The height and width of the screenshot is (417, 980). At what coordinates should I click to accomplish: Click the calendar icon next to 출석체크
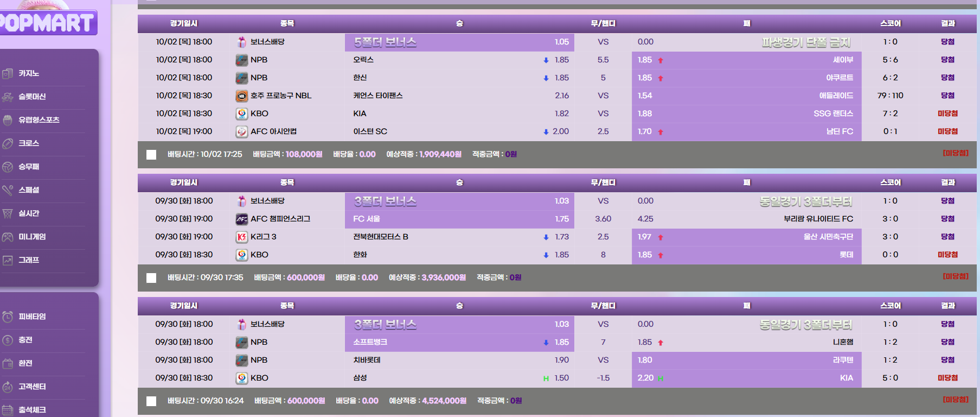[8, 410]
